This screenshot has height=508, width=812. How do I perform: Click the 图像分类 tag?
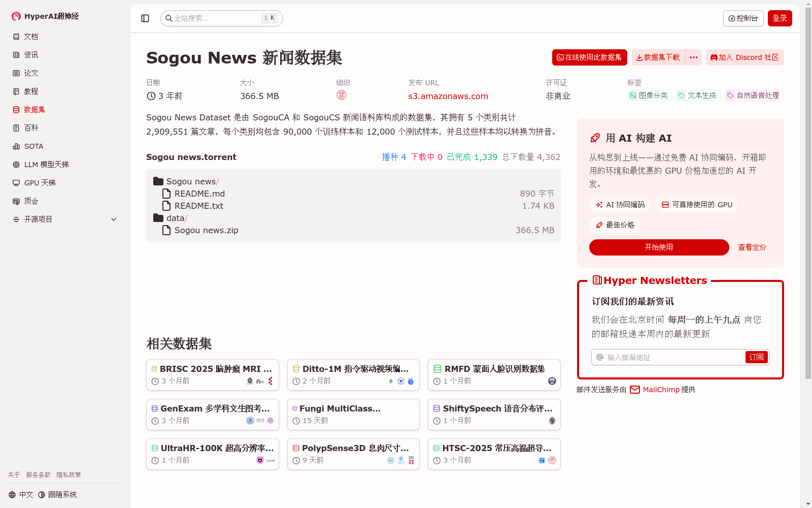click(x=650, y=96)
